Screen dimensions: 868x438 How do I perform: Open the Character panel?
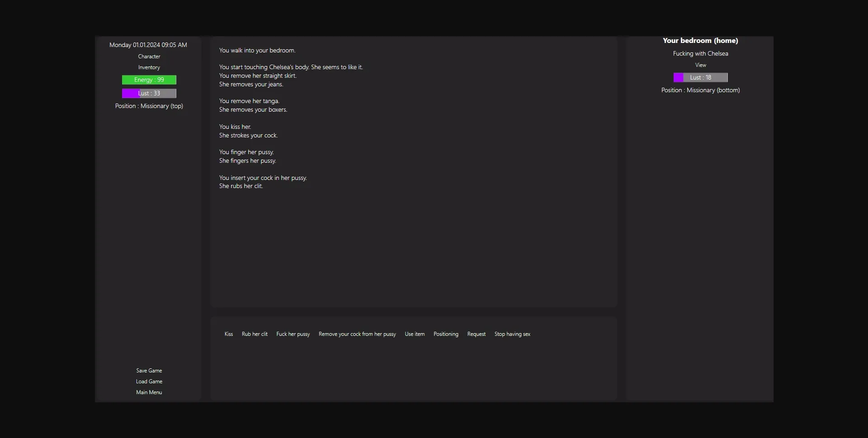149,57
